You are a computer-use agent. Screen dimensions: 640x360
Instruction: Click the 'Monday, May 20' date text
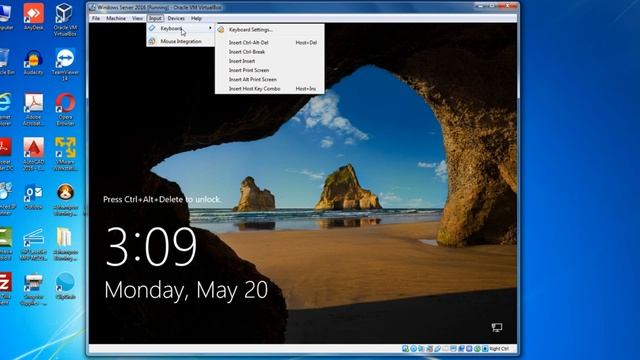(186, 290)
